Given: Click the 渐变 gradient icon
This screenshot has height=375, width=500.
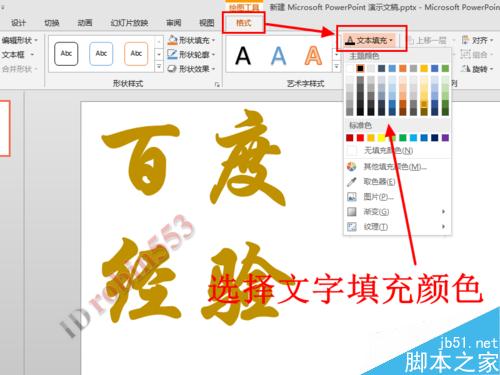Looking at the screenshot, I should tap(352, 212).
